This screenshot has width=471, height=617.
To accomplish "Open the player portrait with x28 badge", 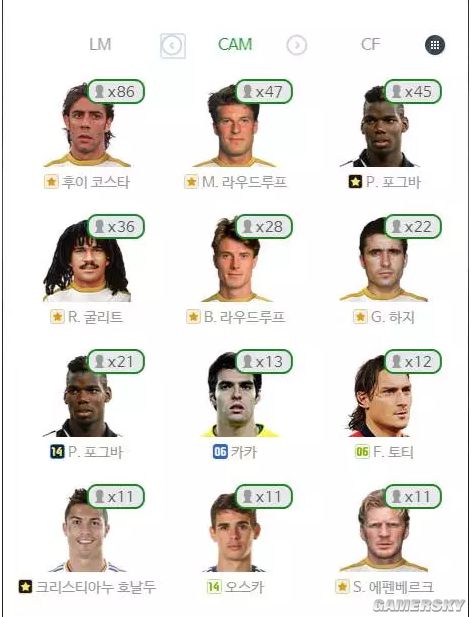I will click(x=235, y=260).
